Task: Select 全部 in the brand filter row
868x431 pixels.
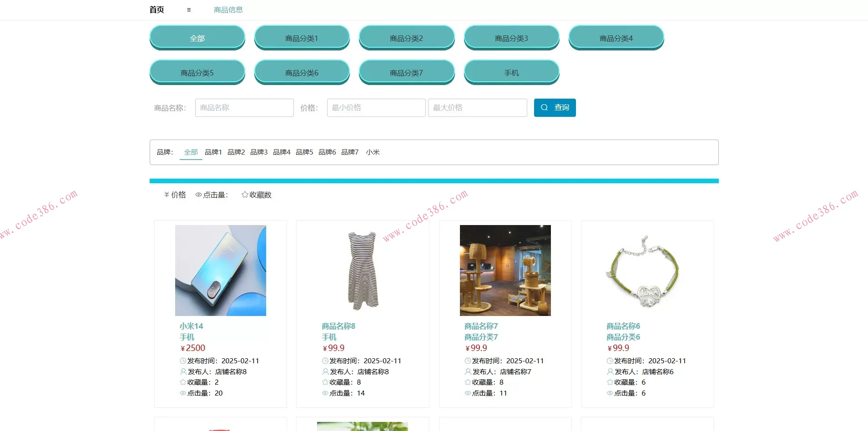Action: pos(191,152)
